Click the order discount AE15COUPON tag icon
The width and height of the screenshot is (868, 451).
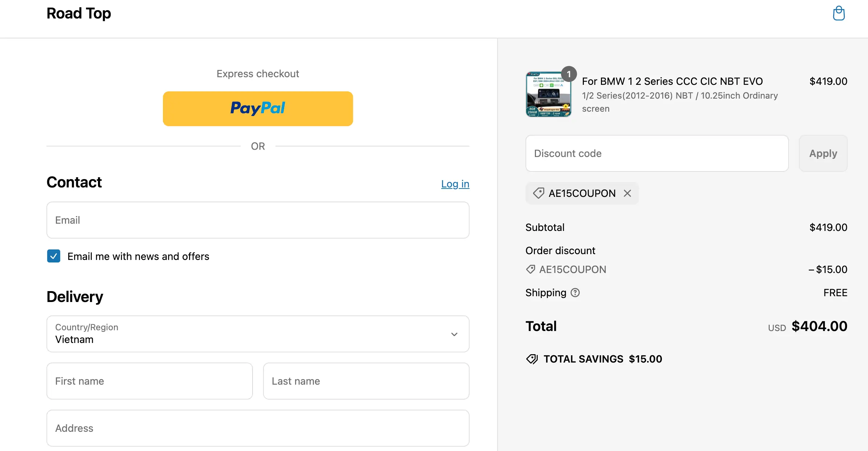[531, 269]
